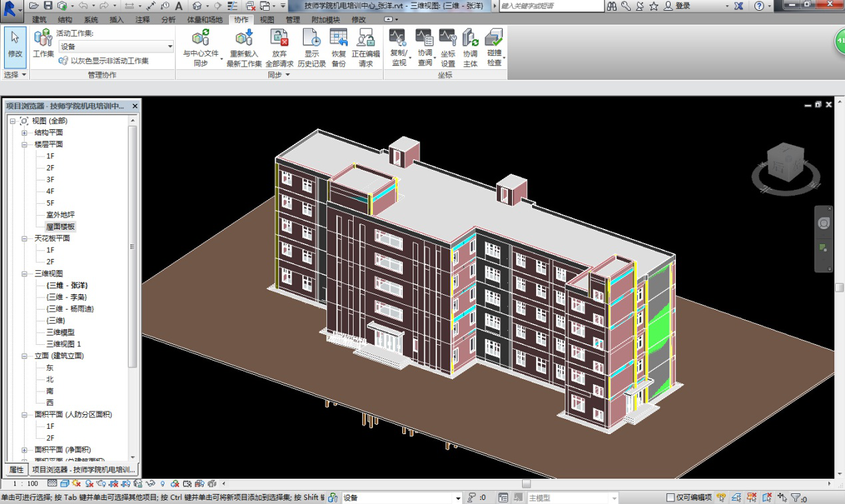Click 重新载入最新工作集 reload icon
Viewport: 845px width, 504px height.
244,39
